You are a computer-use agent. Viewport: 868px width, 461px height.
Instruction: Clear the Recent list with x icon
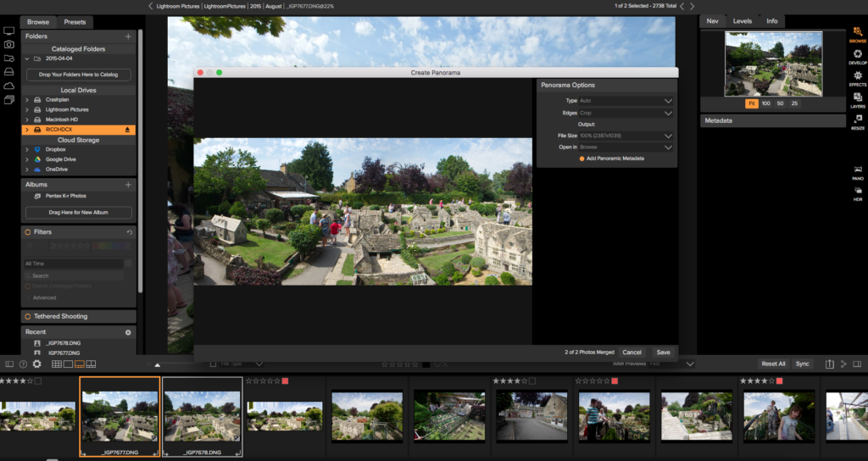[x=128, y=332]
